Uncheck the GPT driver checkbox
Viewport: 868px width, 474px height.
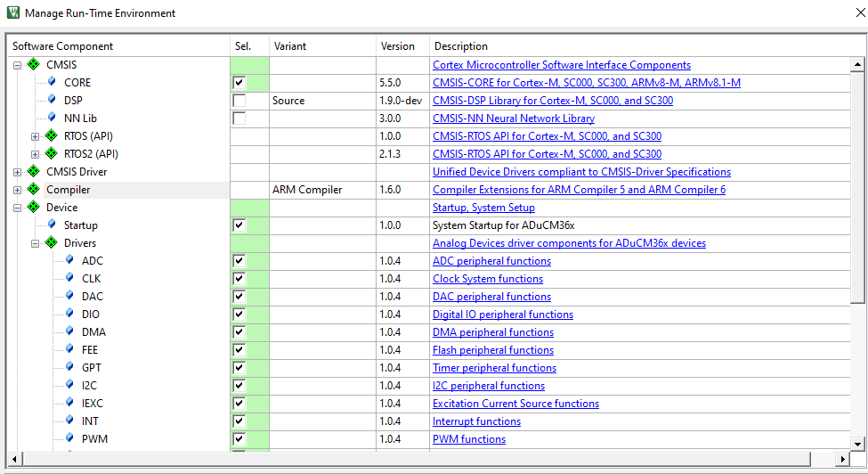pyautogui.click(x=239, y=368)
